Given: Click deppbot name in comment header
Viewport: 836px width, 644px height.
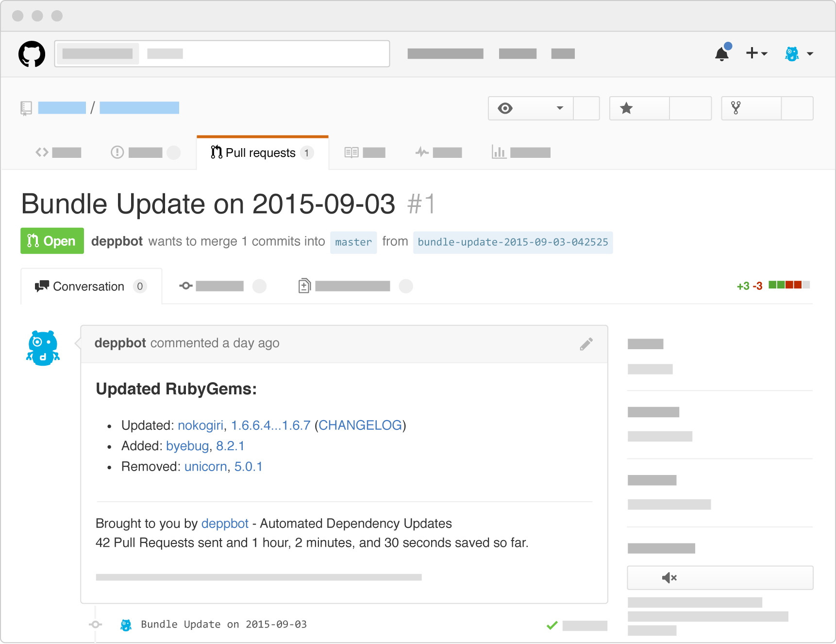Looking at the screenshot, I should [x=120, y=343].
